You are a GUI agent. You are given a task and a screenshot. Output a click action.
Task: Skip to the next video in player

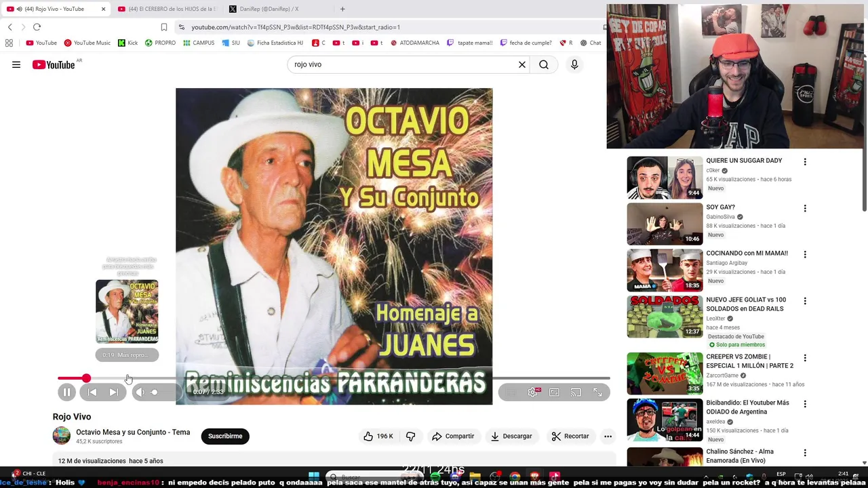click(x=113, y=392)
